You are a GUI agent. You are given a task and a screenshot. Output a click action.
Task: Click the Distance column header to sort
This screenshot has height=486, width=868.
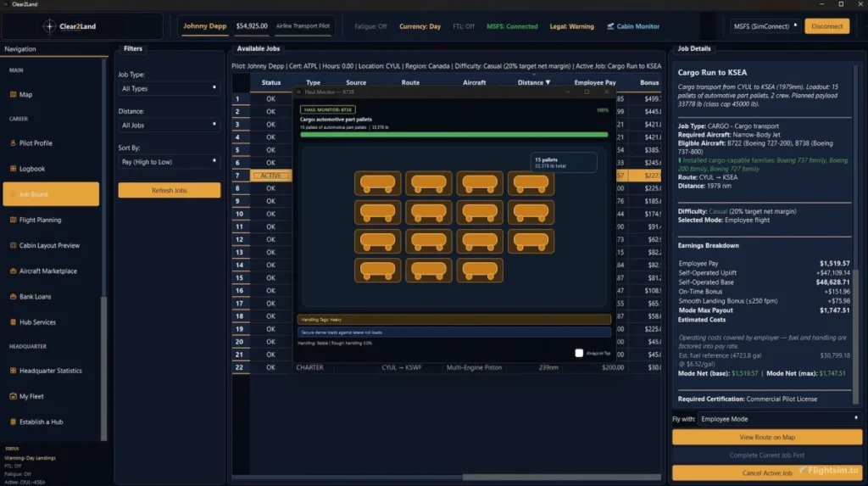[x=534, y=83]
